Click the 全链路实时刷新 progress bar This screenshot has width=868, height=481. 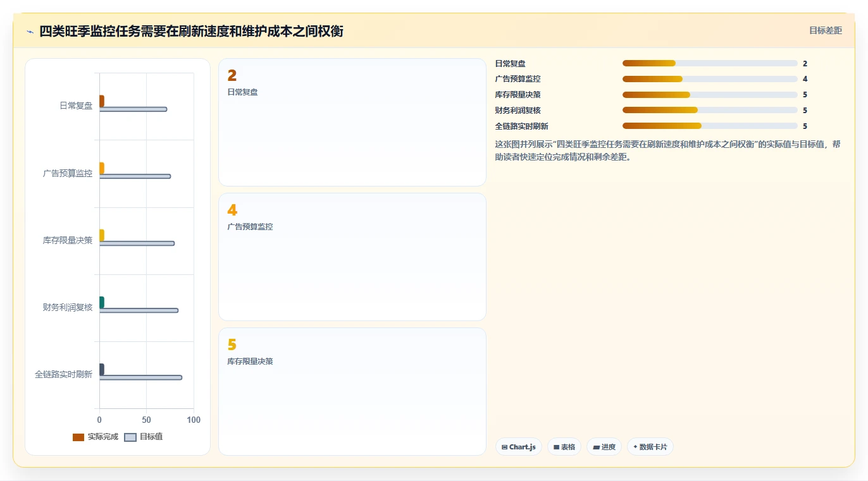pos(710,126)
